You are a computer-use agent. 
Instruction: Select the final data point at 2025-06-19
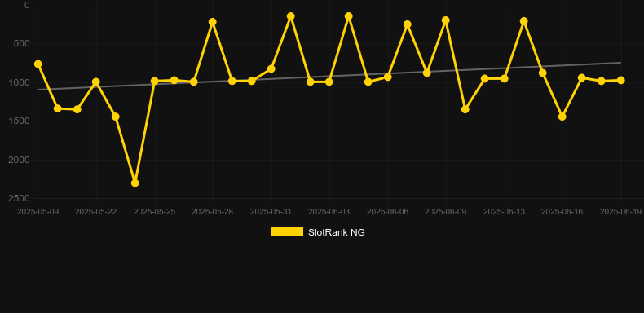621,80
